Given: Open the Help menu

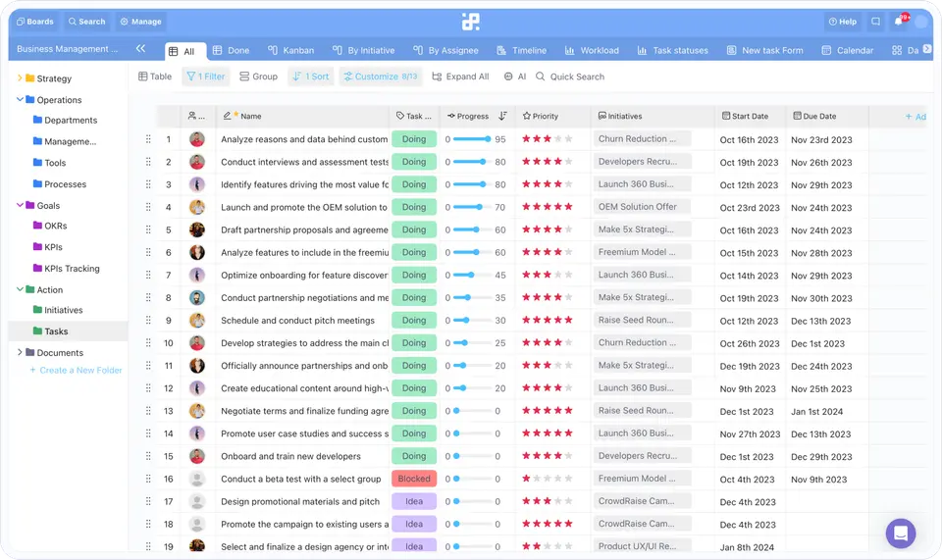Looking at the screenshot, I should coord(842,22).
